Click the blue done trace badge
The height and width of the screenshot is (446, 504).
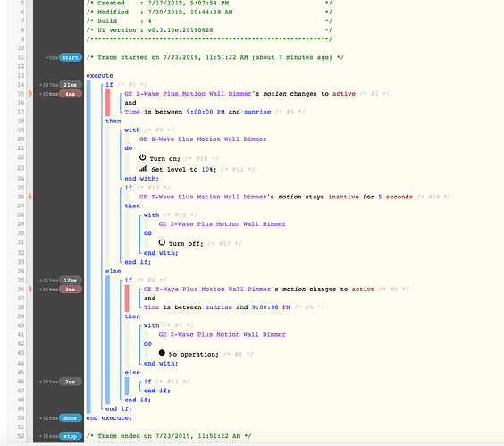pos(71,418)
